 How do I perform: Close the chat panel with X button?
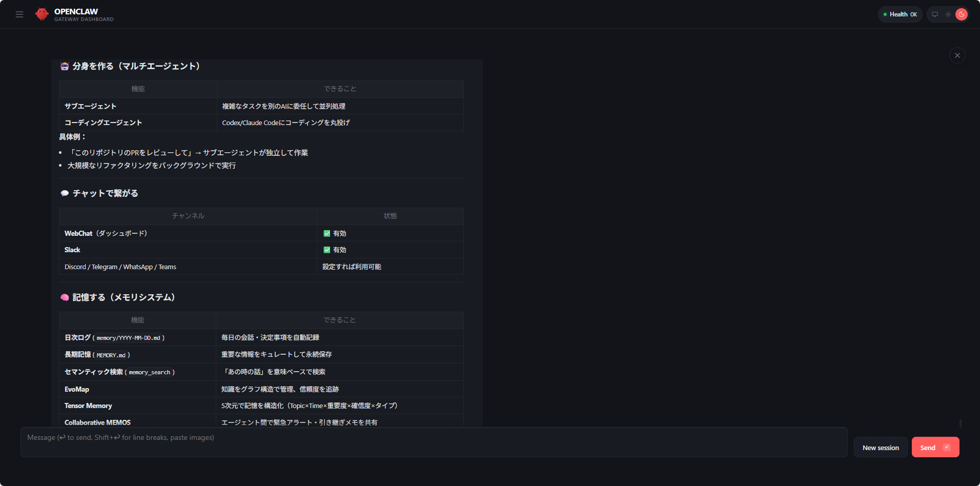click(x=957, y=55)
